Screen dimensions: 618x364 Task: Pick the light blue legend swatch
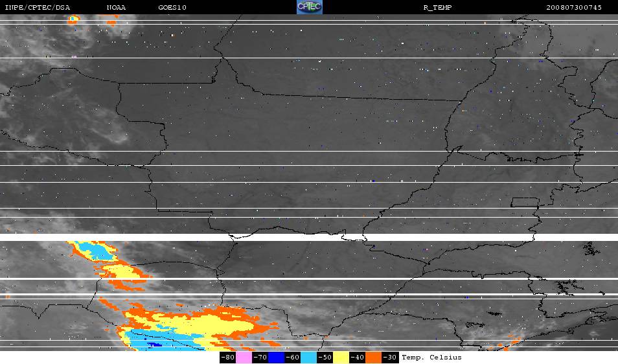(308, 358)
